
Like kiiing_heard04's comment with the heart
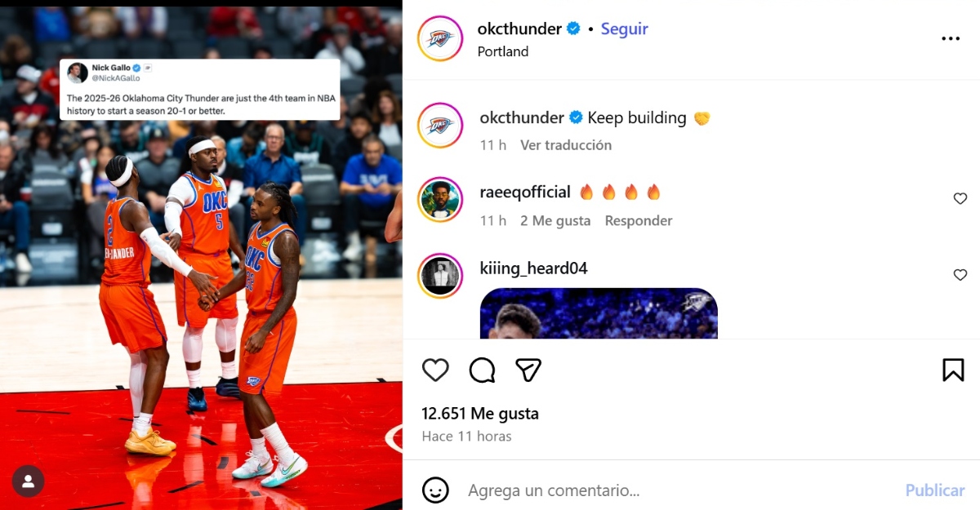(x=960, y=275)
